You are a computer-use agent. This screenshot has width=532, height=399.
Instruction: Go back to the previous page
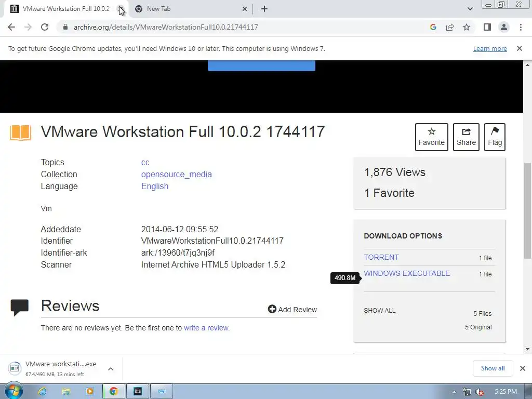(11, 27)
